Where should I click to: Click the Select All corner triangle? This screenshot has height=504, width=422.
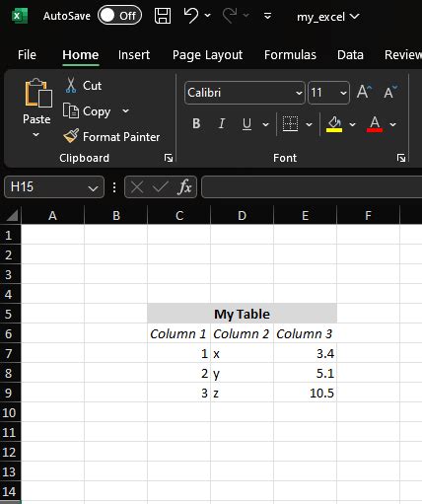[11, 215]
